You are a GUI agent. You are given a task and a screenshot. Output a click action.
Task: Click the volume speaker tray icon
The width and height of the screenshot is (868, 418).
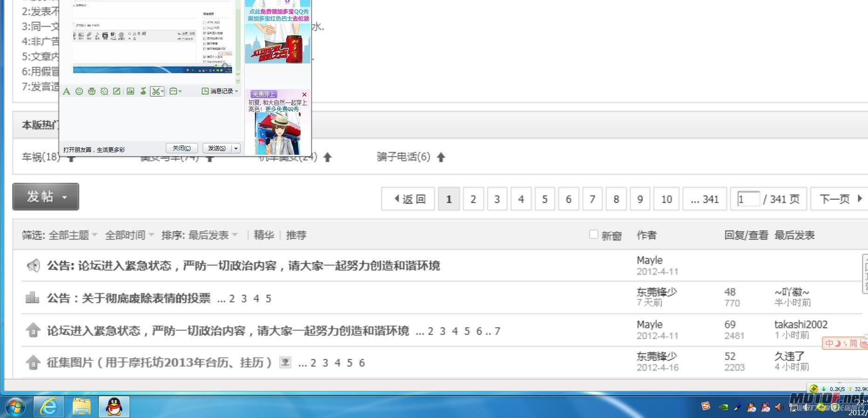779,407
